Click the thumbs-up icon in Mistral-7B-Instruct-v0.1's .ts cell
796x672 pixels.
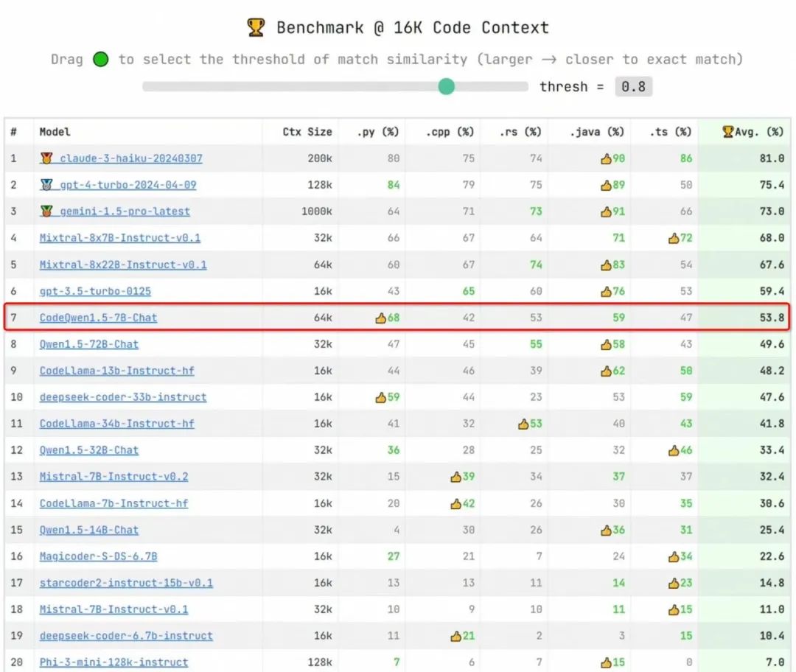(x=674, y=609)
